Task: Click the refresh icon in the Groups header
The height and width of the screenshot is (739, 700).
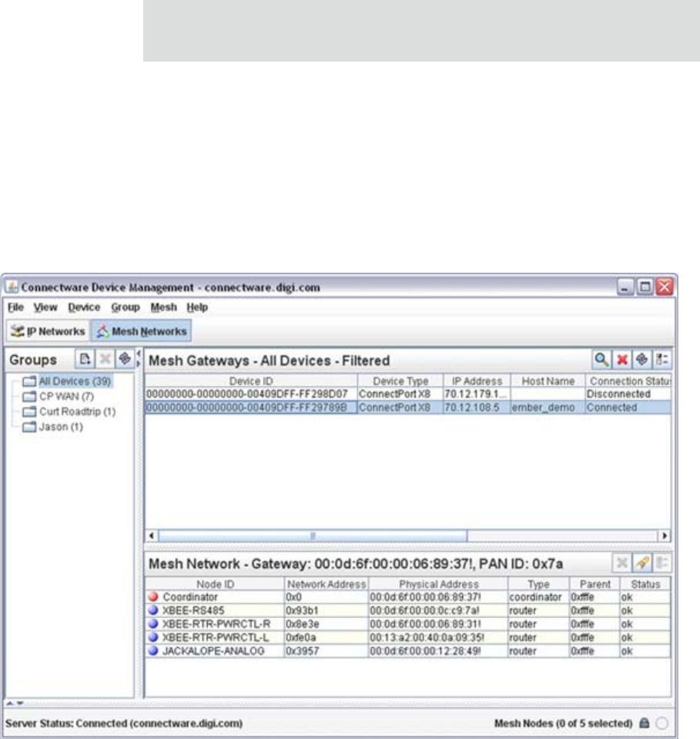Action: click(x=125, y=360)
